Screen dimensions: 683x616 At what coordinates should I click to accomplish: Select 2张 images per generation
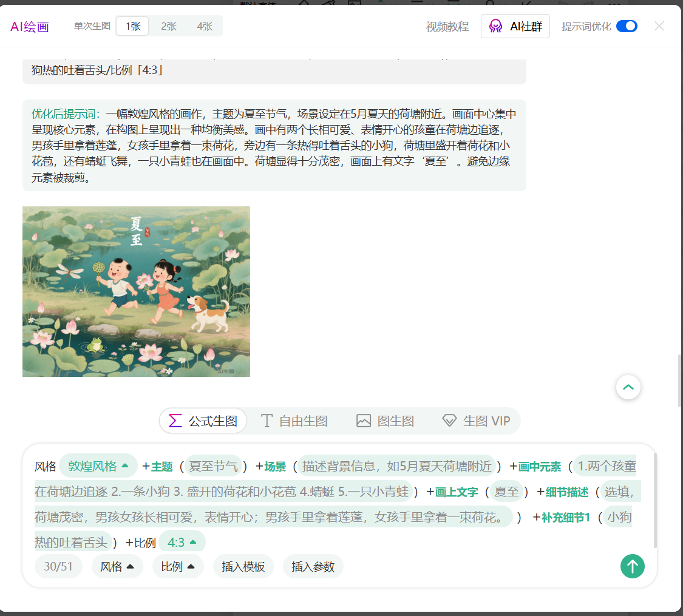[169, 26]
